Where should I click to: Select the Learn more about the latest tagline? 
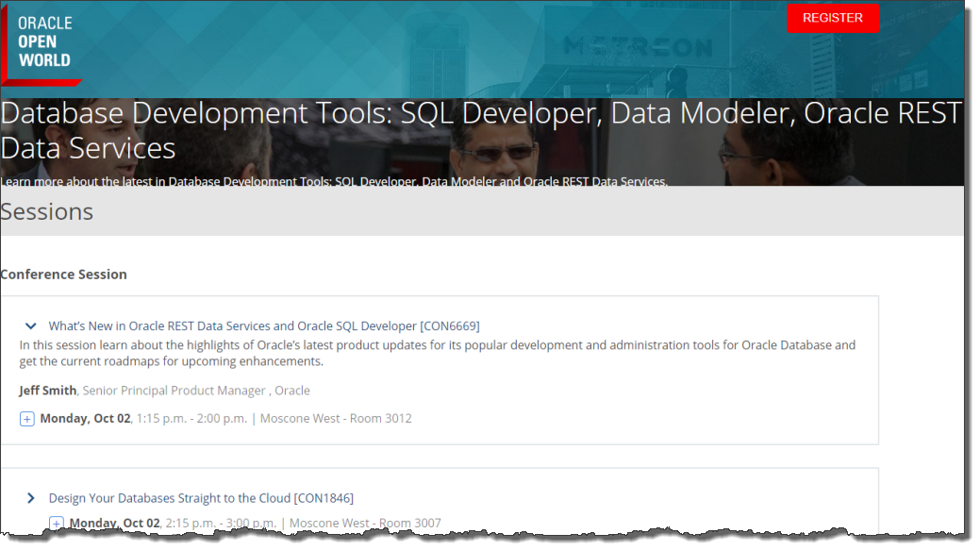click(x=334, y=181)
